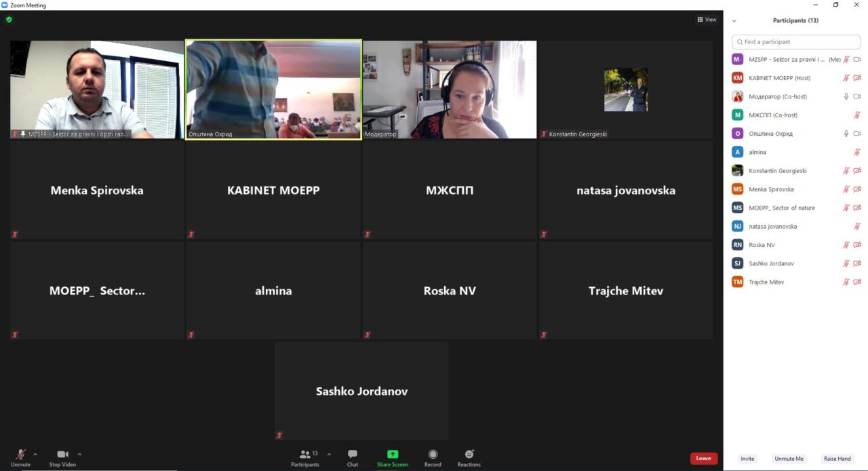This screenshot has width=868, height=471.
Task: Open the Reactions menu icon
Action: [x=469, y=455]
